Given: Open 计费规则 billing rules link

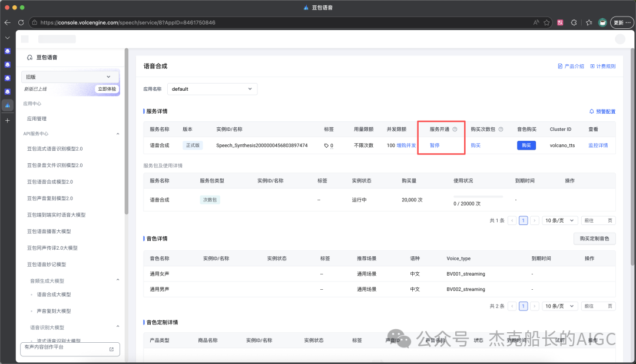Looking at the screenshot, I should click(x=603, y=66).
